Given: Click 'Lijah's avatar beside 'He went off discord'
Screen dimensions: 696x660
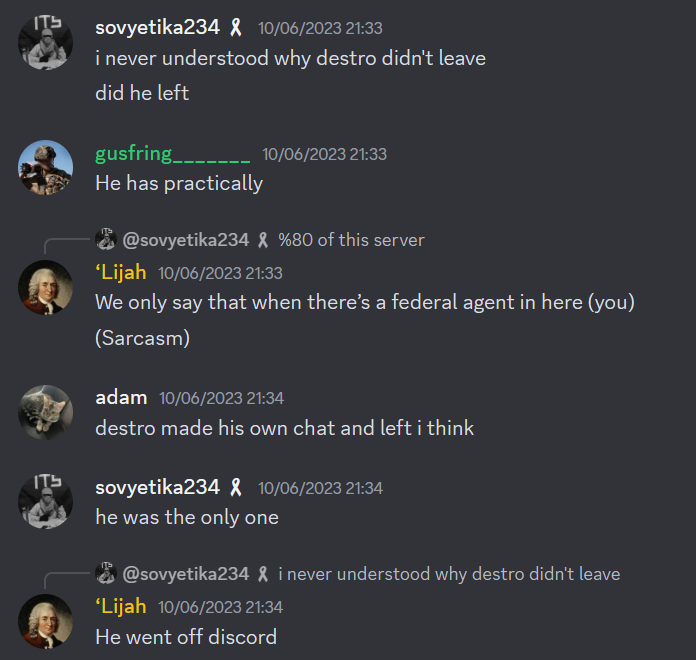Looking at the screenshot, I should (x=45, y=621).
